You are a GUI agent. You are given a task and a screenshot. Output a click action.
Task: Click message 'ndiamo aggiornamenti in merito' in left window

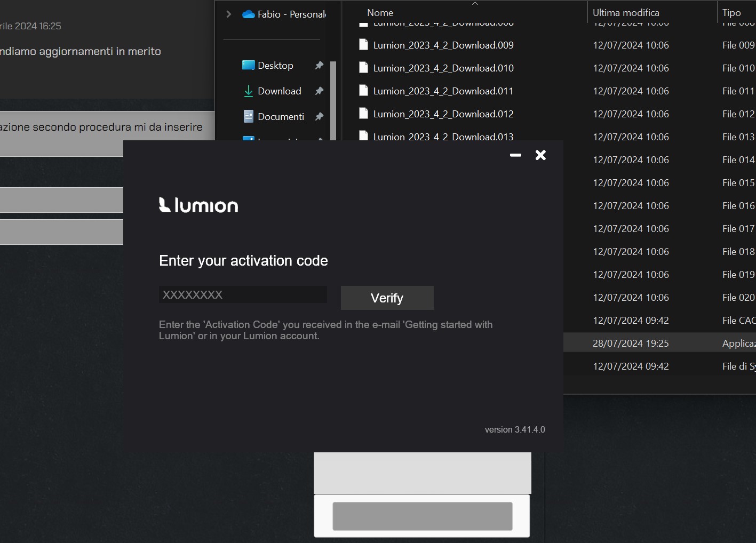[81, 51]
